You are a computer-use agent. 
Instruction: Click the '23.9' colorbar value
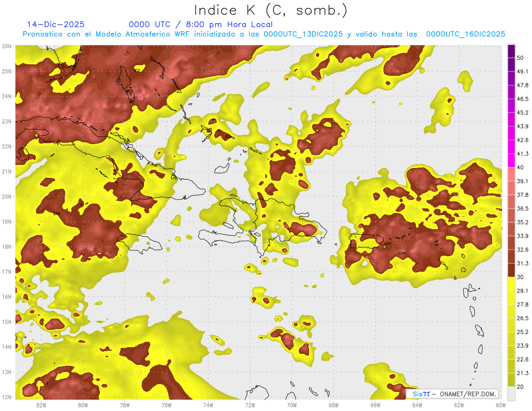[523, 346]
